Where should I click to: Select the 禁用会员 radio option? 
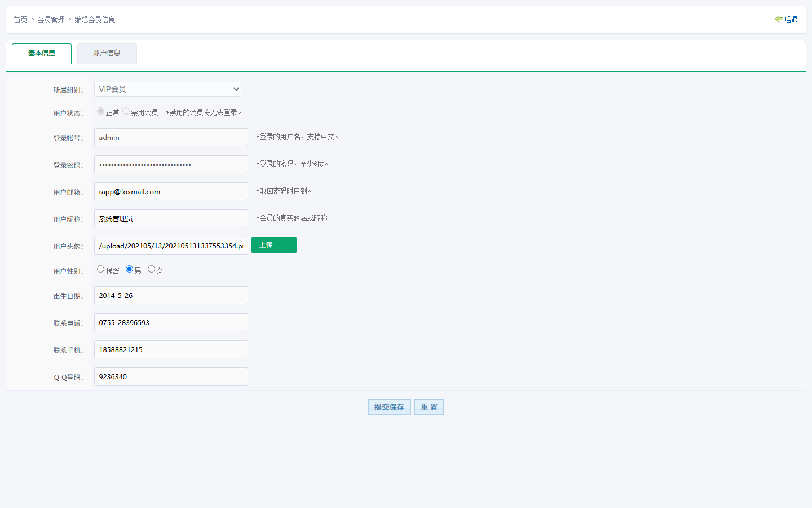126,111
